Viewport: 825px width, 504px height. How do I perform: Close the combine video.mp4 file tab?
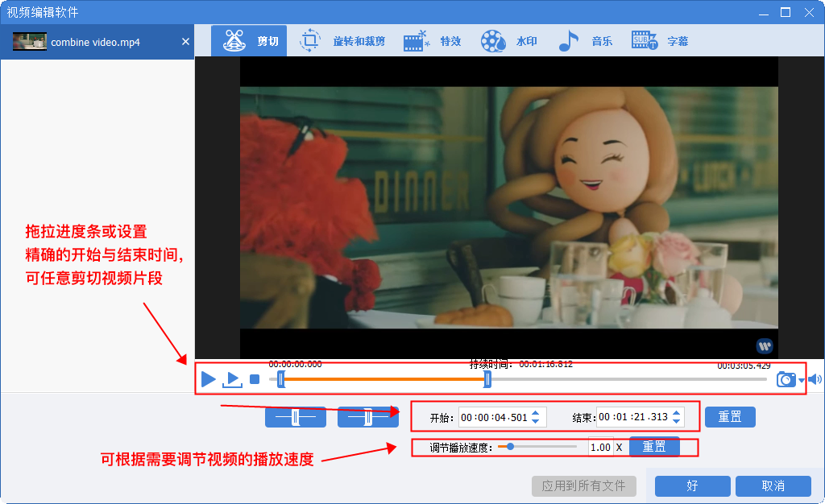click(186, 42)
